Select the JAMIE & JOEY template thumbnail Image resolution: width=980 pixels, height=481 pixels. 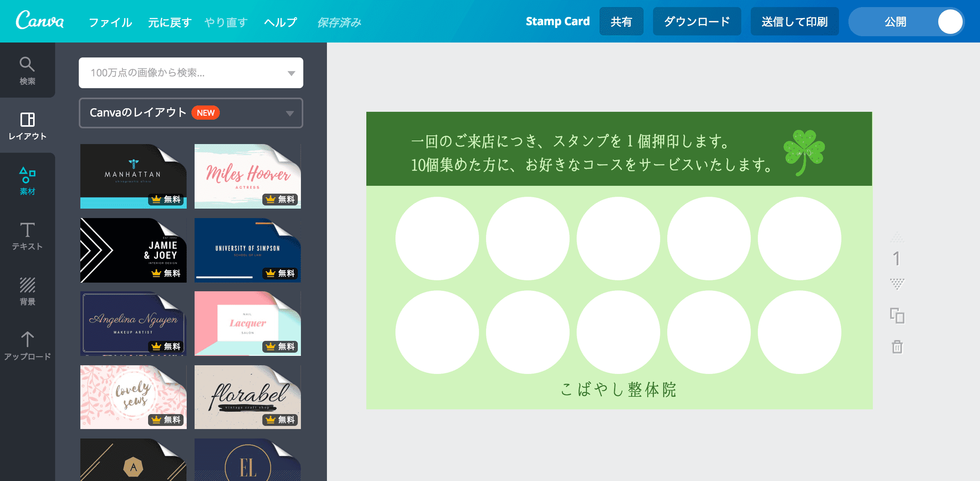tap(133, 250)
